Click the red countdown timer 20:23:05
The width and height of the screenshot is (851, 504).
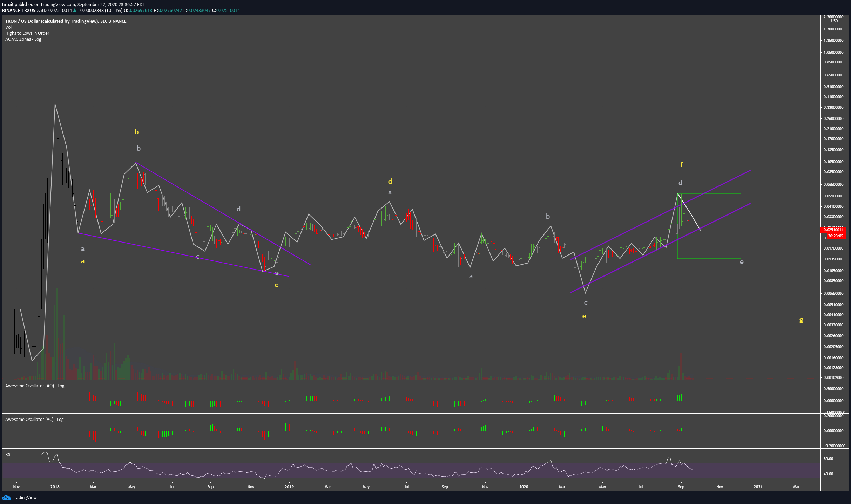836,236
